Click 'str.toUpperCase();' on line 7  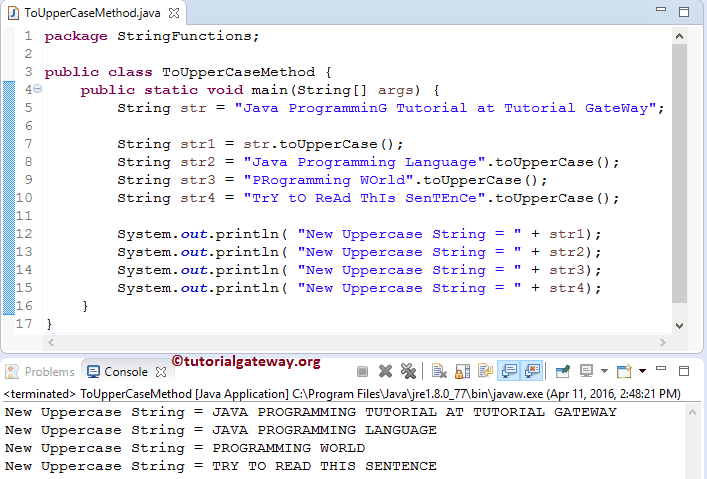point(323,144)
